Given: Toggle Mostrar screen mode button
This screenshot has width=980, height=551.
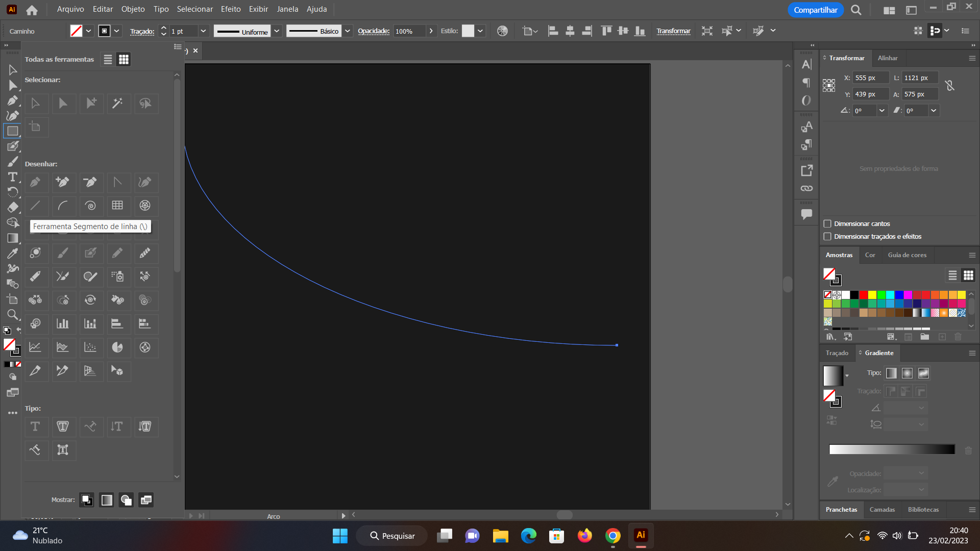Looking at the screenshot, I should (146, 500).
